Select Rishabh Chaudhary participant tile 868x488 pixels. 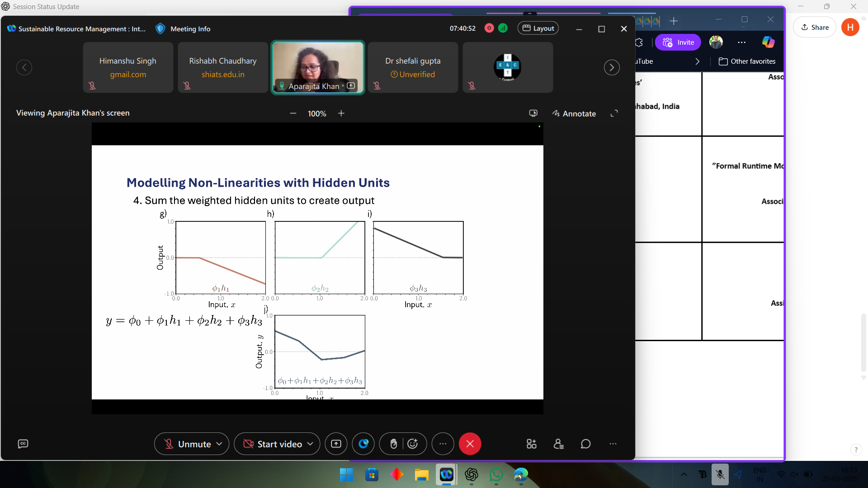tap(223, 67)
